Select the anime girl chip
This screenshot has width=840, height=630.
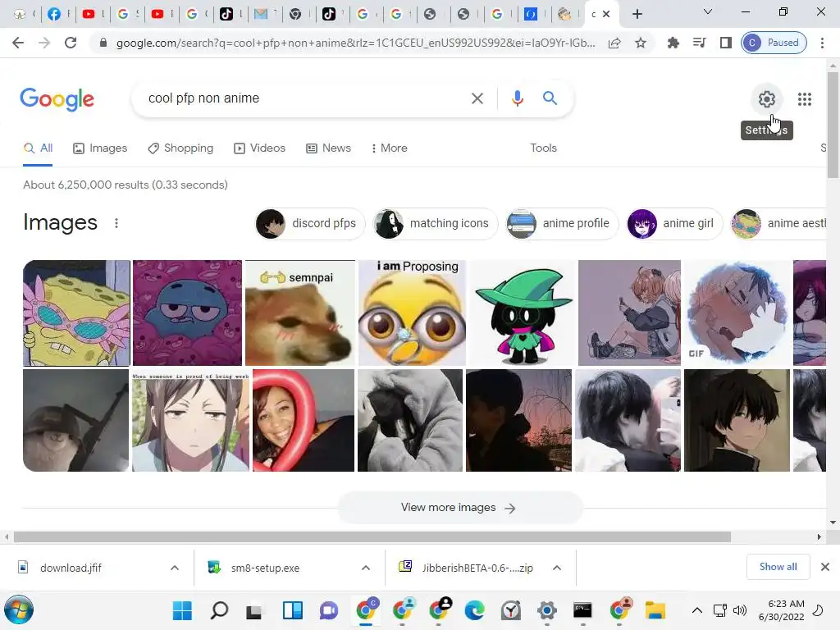674,223
